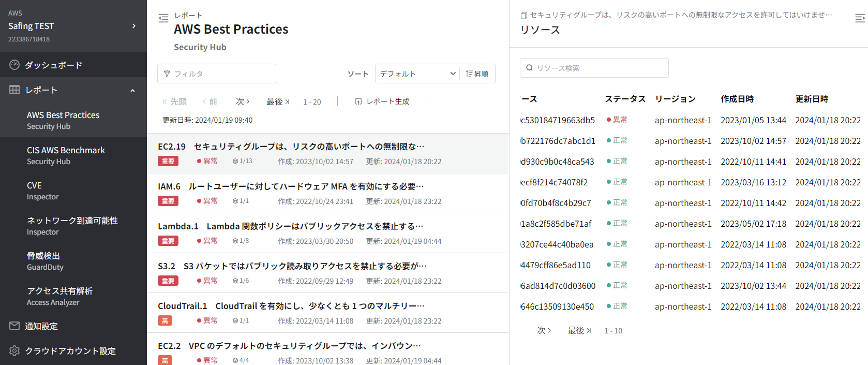Click 次 next page in report list
The height and width of the screenshot is (365, 868).
tap(243, 101)
